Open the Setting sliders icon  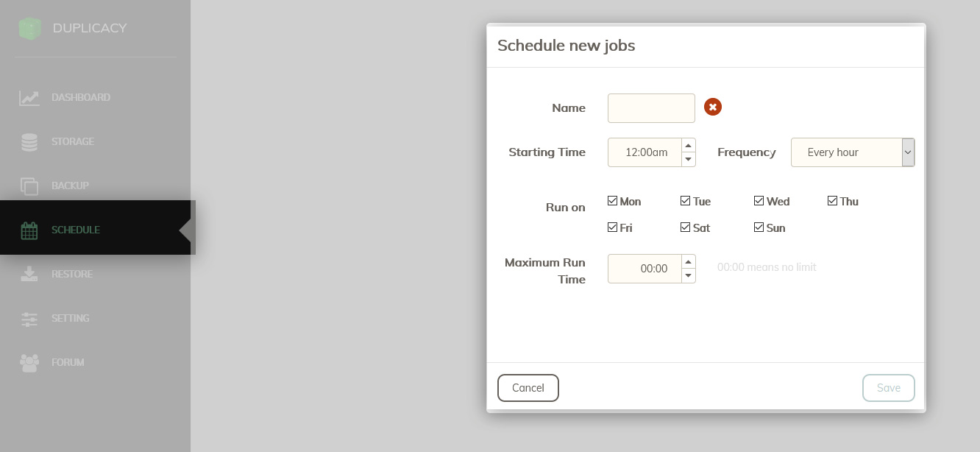point(29,319)
